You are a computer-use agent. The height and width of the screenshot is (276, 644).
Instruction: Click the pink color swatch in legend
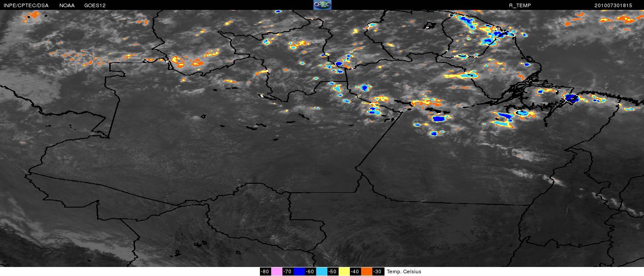277,271
